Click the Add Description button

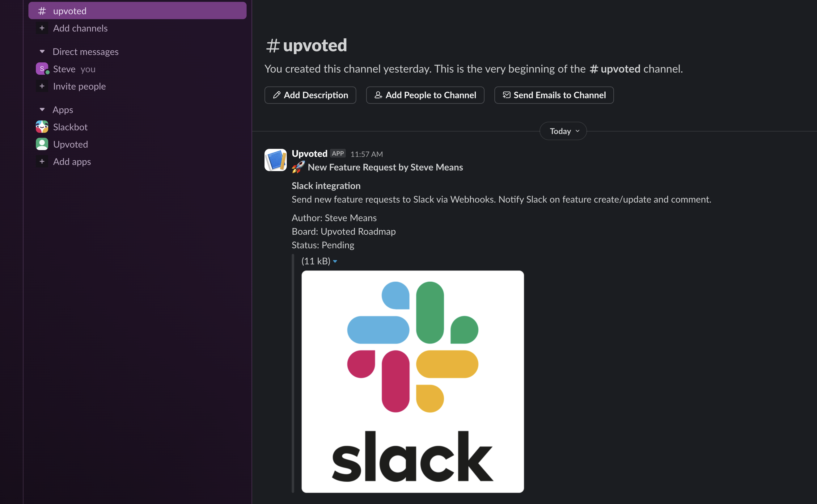[310, 95]
